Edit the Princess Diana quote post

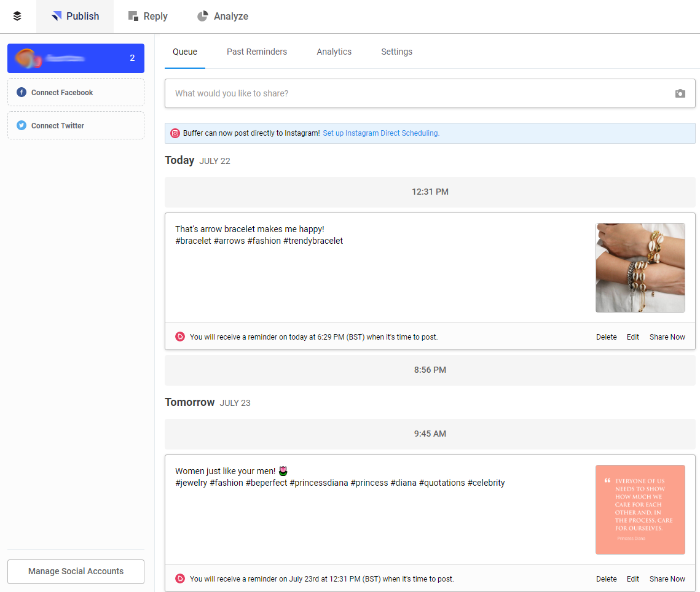[632, 579]
